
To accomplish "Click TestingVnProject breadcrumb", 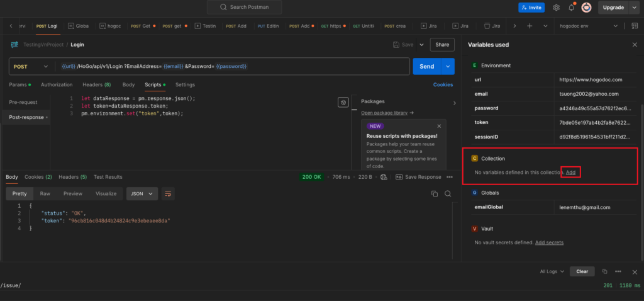I will pyautogui.click(x=43, y=45).
